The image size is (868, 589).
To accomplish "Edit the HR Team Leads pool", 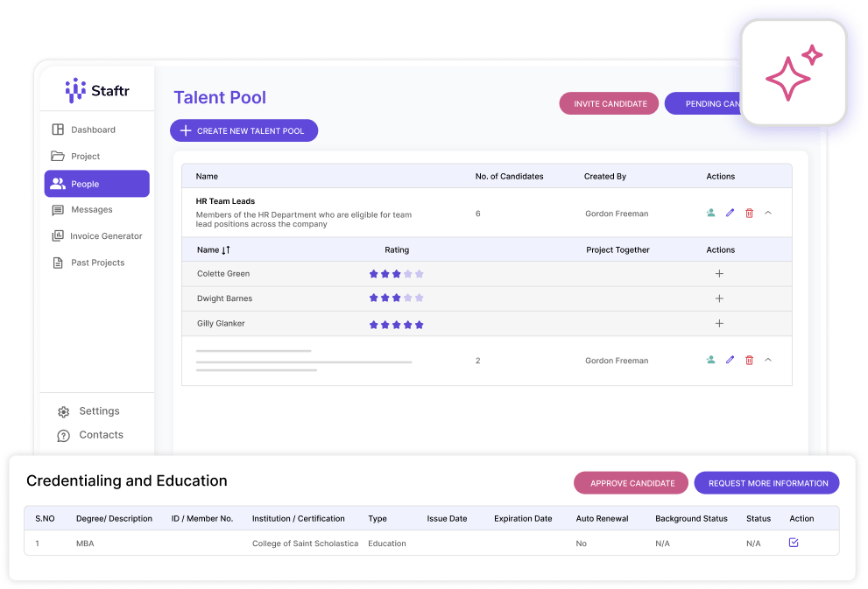I will tap(730, 213).
